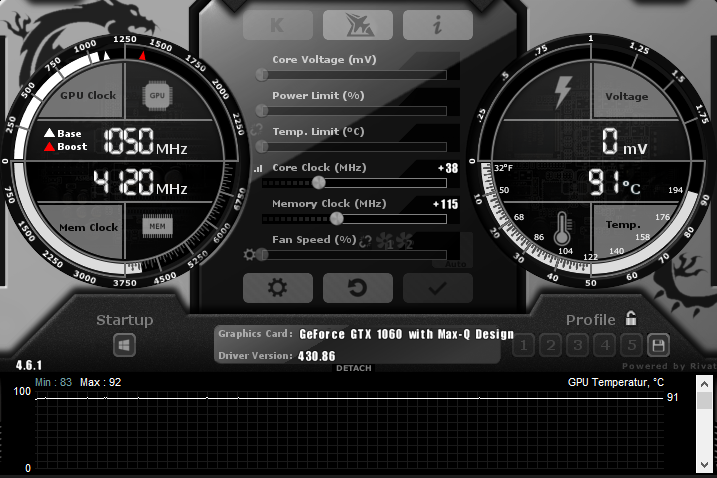Viewport: 717px width, 478px height.
Task: Click the link icon beside Temp. Limit
Action: click(257, 130)
